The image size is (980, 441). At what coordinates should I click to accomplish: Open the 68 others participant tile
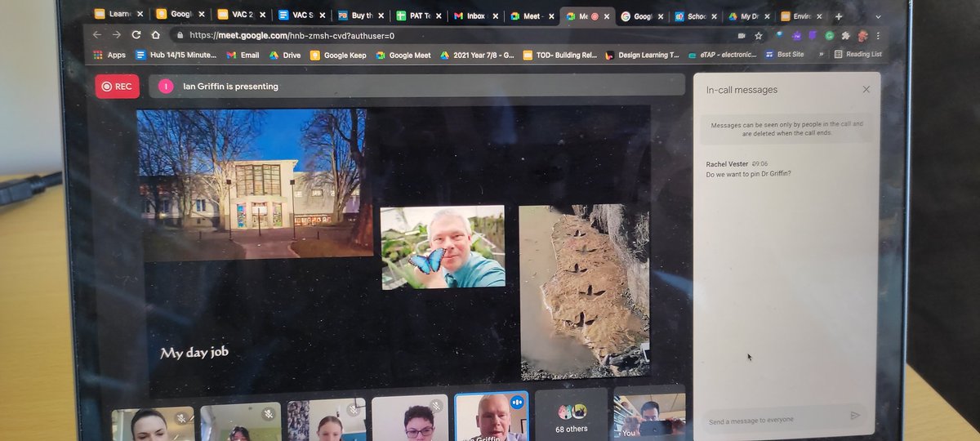572,415
